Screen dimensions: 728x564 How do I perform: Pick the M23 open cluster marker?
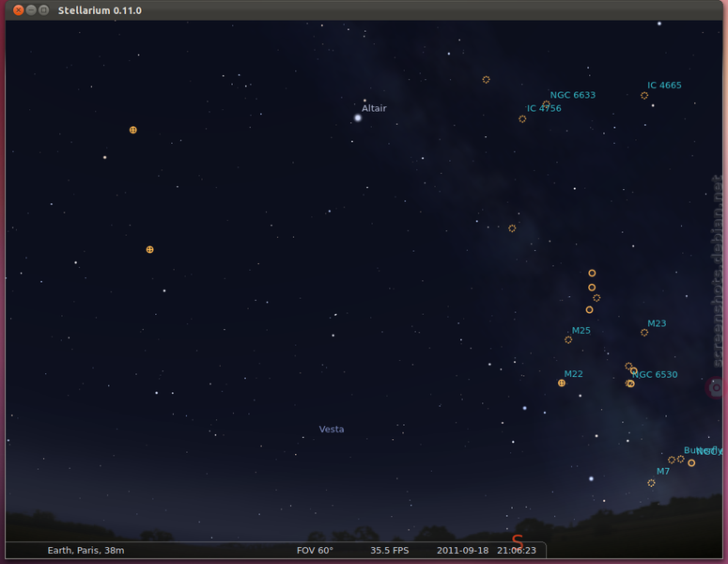click(644, 333)
